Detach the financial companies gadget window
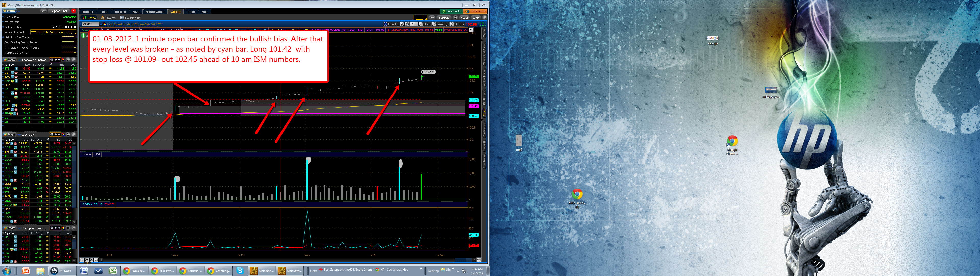Viewport: 980px width, 276px height. click(x=74, y=60)
